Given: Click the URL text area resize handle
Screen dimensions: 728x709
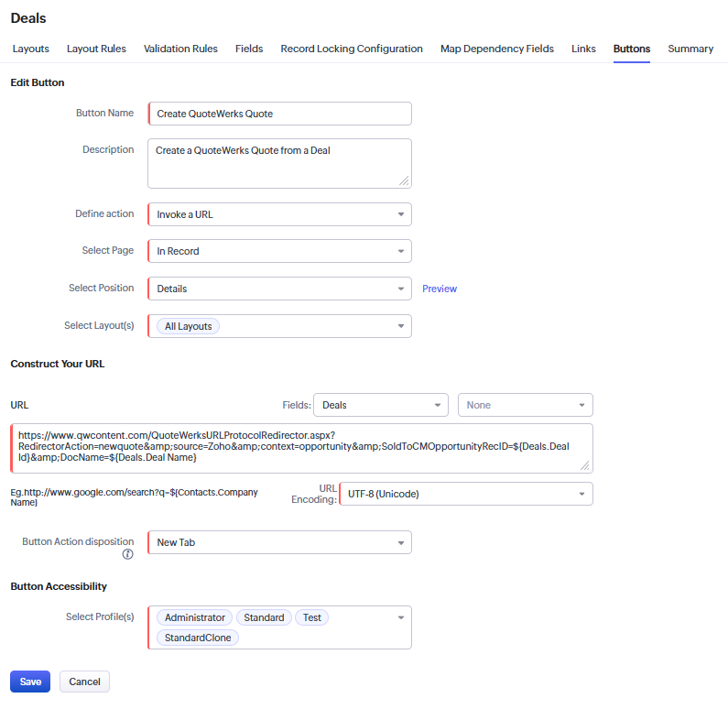Looking at the screenshot, I should point(585,466).
